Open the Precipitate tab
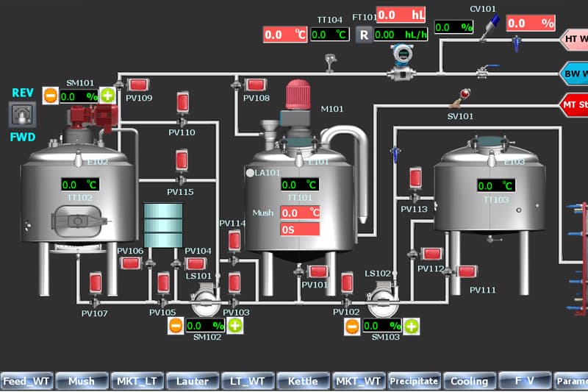The image size is (588, 392). point(414,381)
